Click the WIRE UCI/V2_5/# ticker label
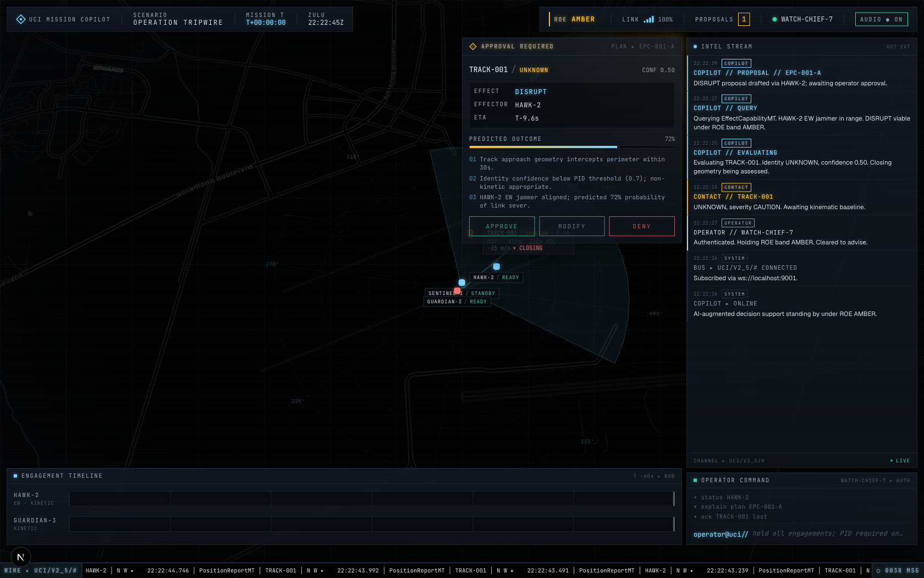 (x=41, y=571)
